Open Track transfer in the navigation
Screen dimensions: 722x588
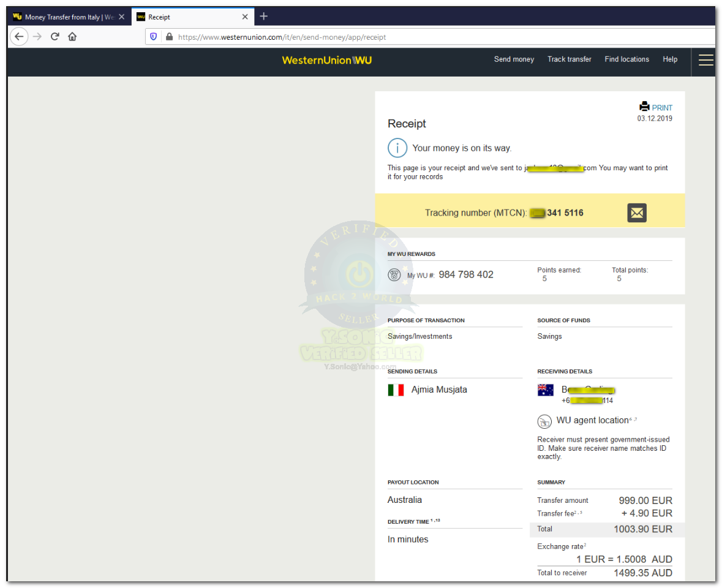pyautogui.click(x=569, y=59)
